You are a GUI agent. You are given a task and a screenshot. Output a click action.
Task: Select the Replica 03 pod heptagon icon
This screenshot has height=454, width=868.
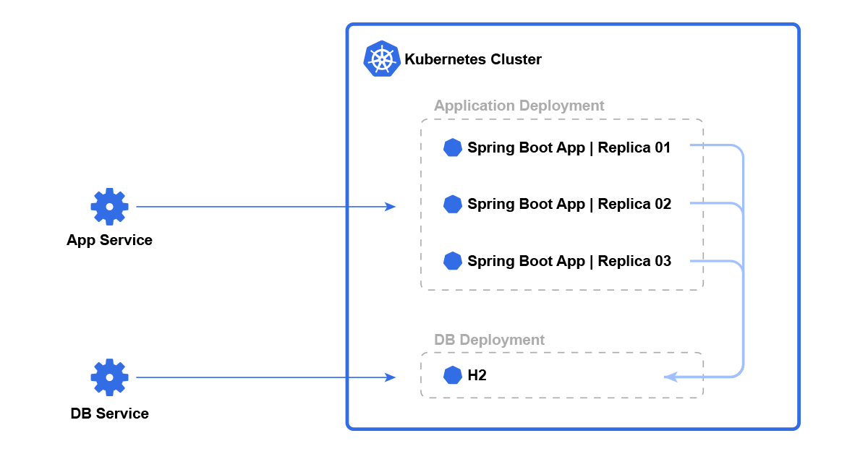pos(453,261)
